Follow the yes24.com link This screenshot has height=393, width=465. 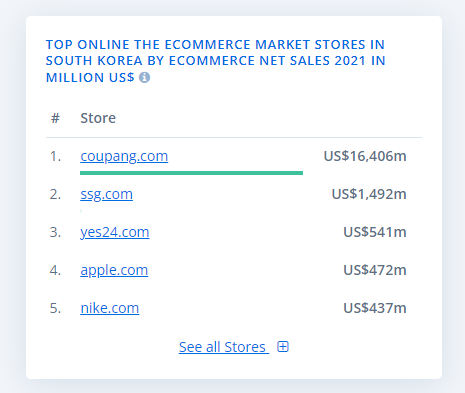click(115, 232)
